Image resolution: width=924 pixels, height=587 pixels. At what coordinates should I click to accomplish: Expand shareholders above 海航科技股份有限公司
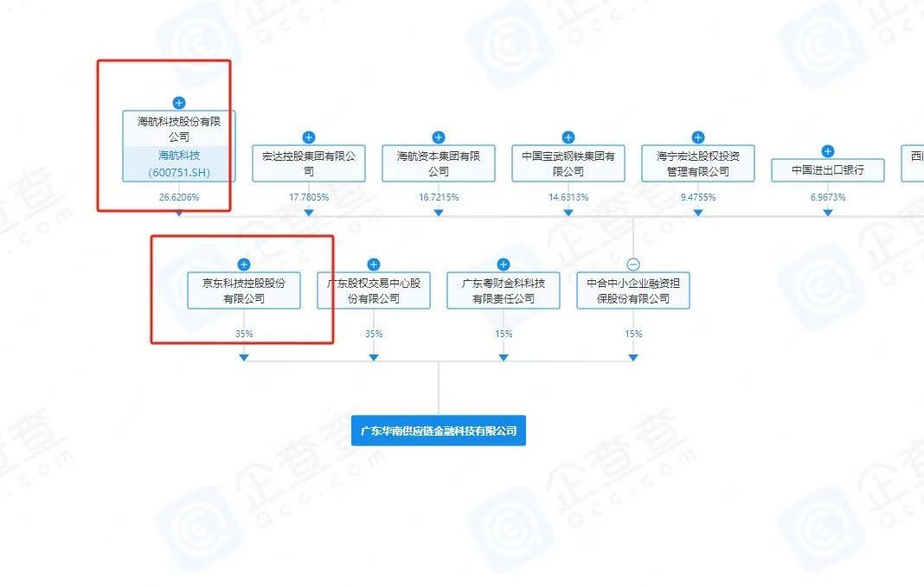179,103
